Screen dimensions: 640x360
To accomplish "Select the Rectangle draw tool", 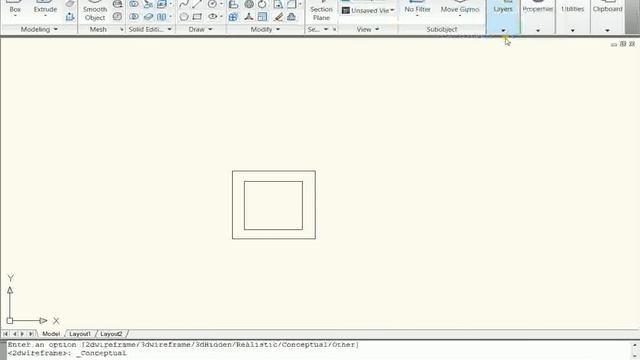I will [x=198, y=17].
